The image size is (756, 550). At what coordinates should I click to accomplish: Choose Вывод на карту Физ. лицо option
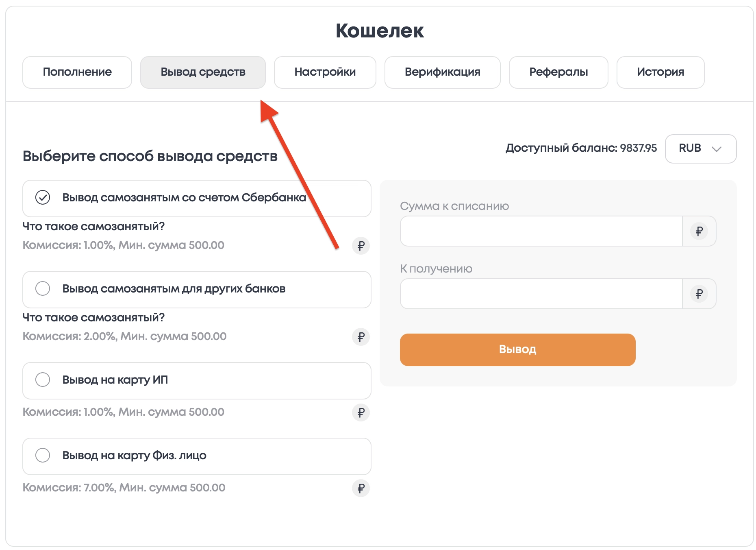click(43, 456)
